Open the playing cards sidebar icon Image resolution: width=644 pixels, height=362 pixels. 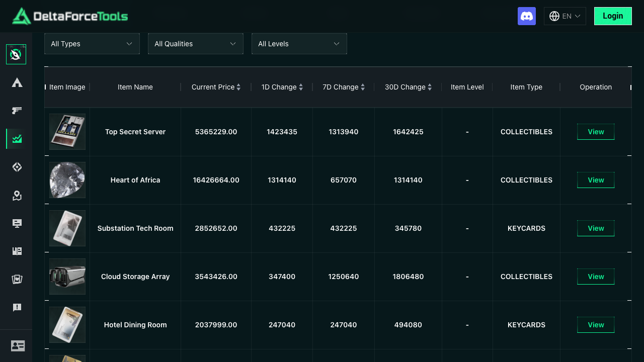[17, 280]
